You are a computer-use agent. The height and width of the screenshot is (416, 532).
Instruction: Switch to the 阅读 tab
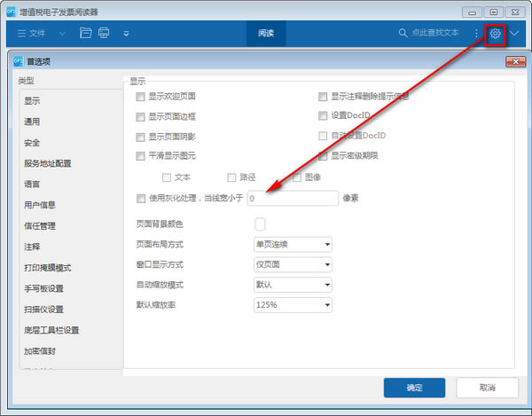pyautogui.click(x=266, y=33)
